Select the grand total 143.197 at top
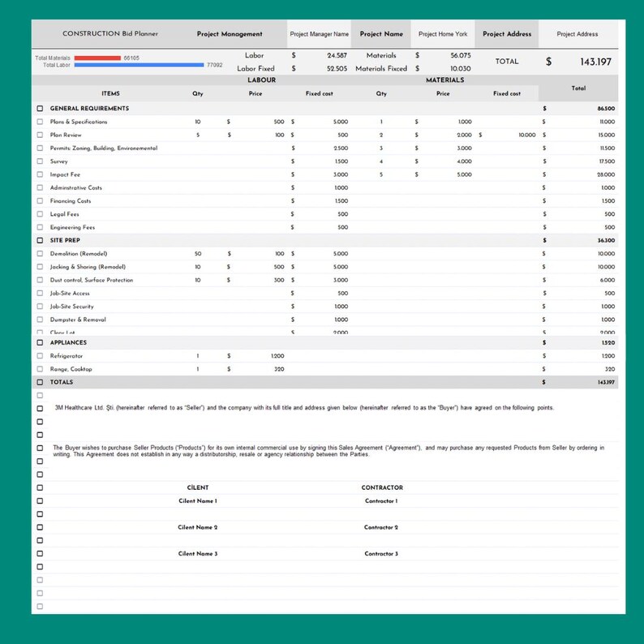 pos(595,62)
